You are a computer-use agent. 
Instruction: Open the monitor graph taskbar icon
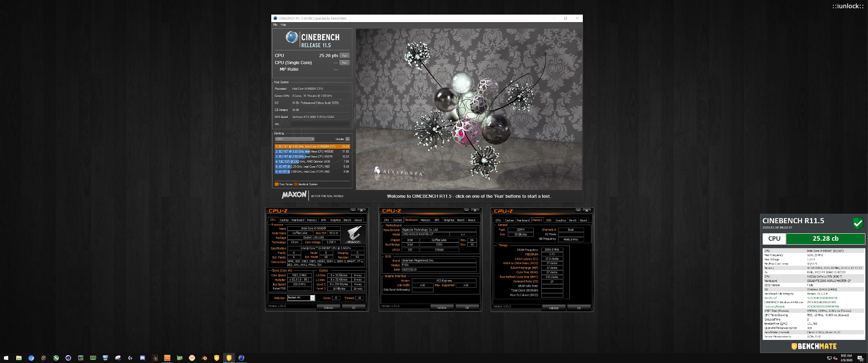pyautogui.click(x=80, y=358)
